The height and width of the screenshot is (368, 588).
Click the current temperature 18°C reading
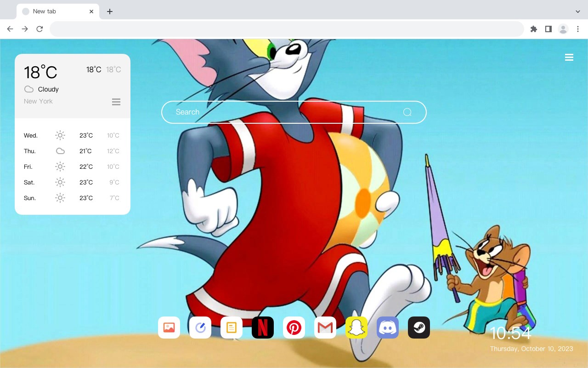click(x=40, y=72)
